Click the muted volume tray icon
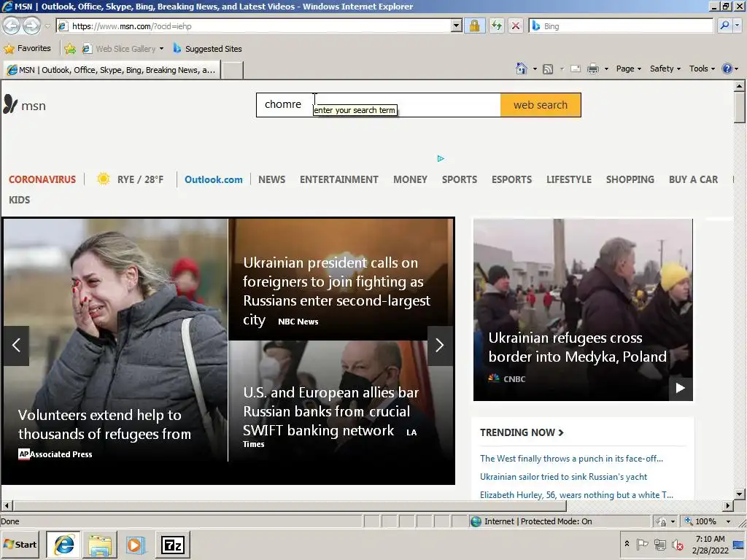The width and height of the screenshot is (747, 560). point(677,544)
